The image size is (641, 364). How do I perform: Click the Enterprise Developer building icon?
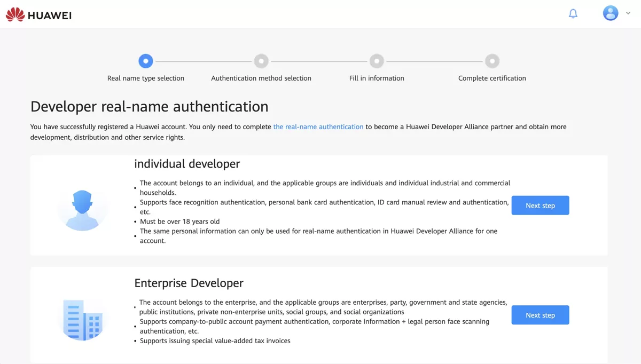[82, 320]
